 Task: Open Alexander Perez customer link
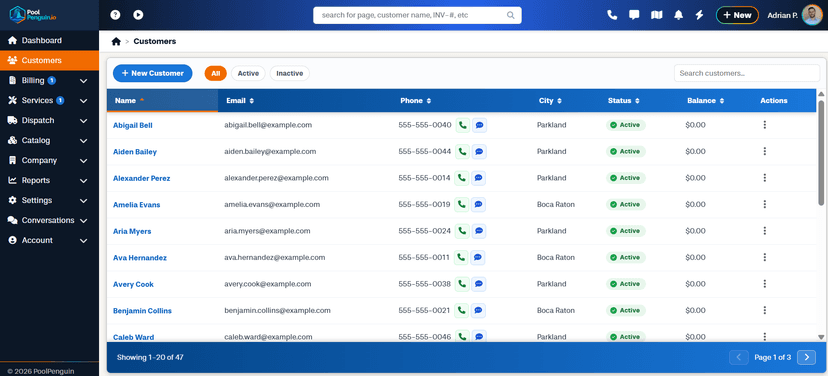coord(142,178)
